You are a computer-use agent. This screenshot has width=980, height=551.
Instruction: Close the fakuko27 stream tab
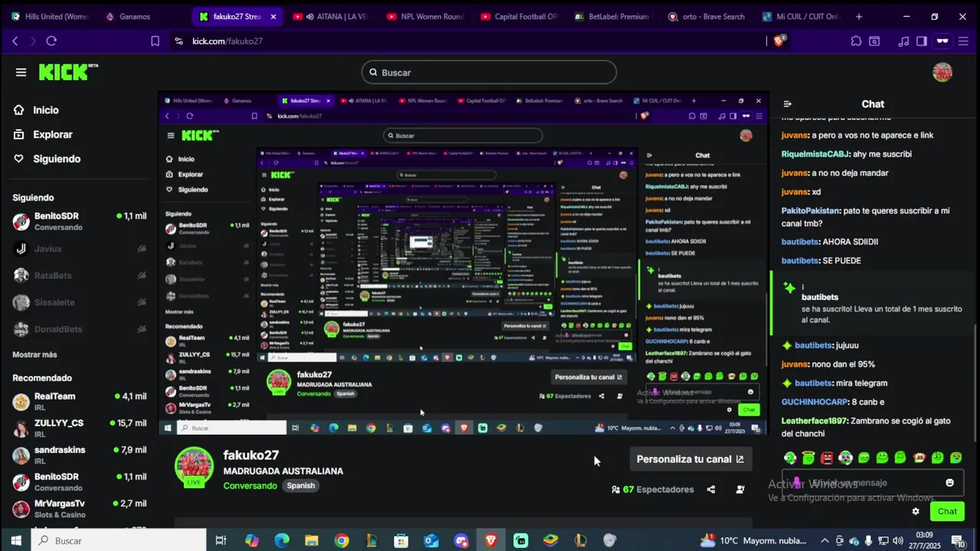pos(273,16)
